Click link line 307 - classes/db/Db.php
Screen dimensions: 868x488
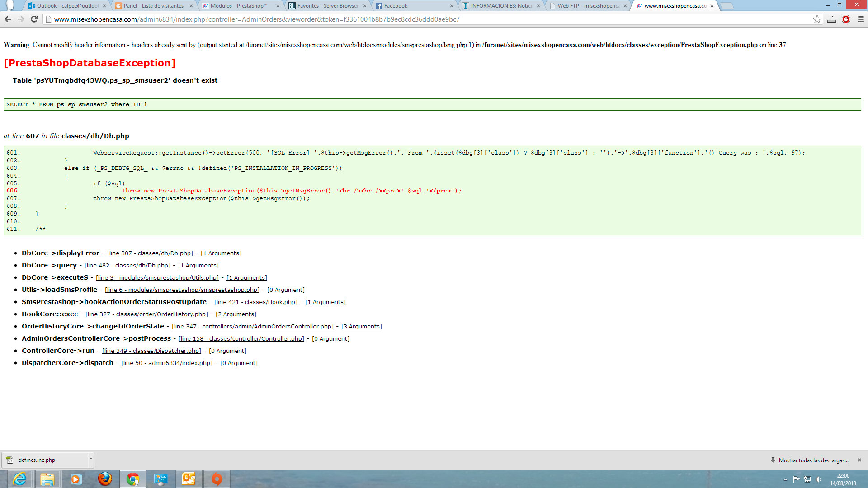click(150, 253)
